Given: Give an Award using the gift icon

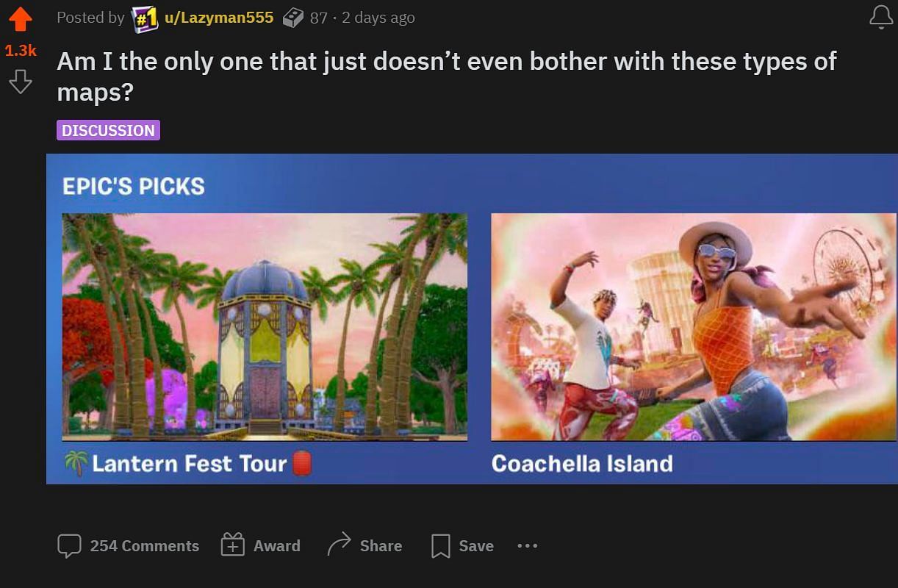Looking at the screenshot, I should click(261, 545).
